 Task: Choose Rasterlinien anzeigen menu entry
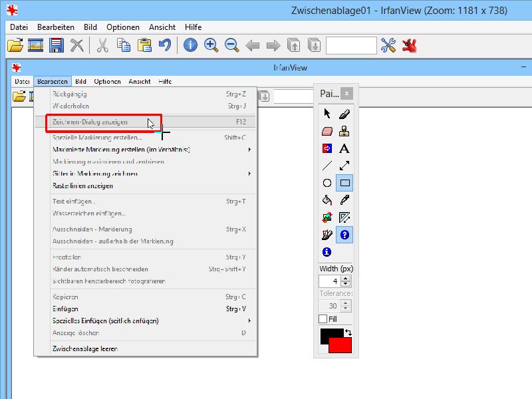point(145,186)
